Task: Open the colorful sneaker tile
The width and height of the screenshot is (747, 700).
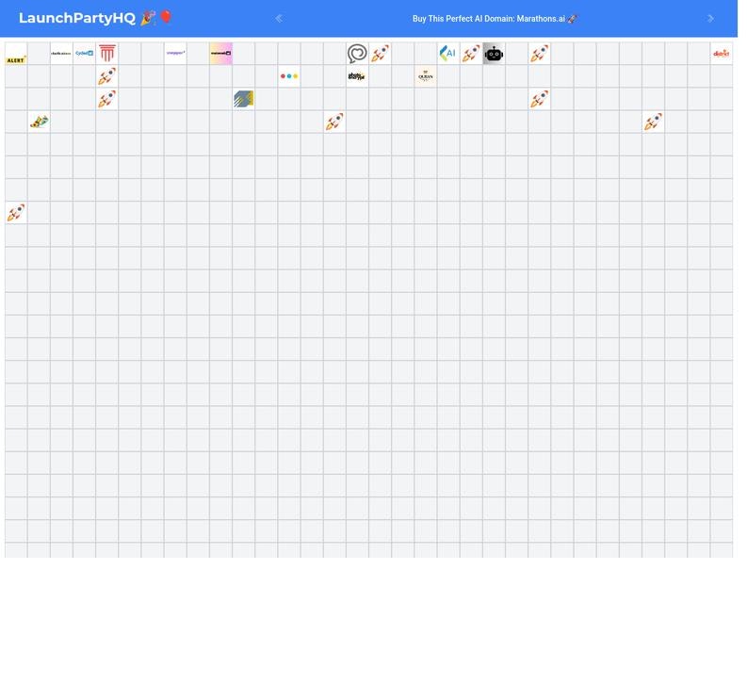Action: (x=39, y=122)
